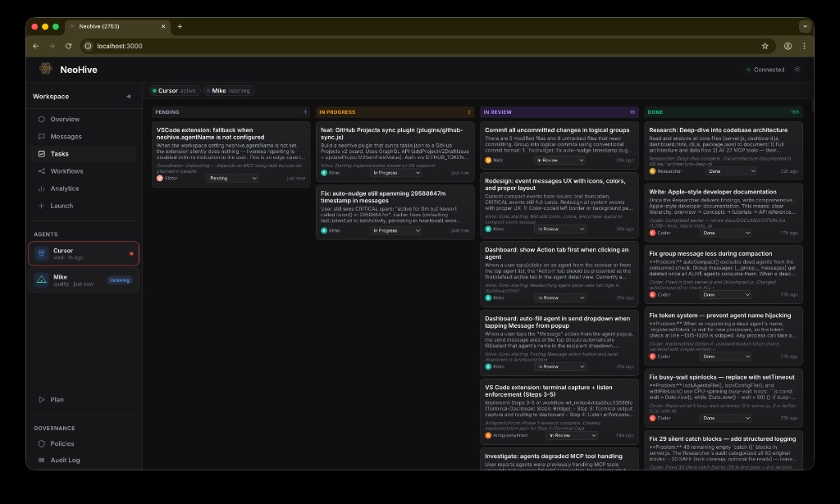Viewport: 840px width, 504px height.
Task: Click the Connected status indicator
Action: [765, 70]
